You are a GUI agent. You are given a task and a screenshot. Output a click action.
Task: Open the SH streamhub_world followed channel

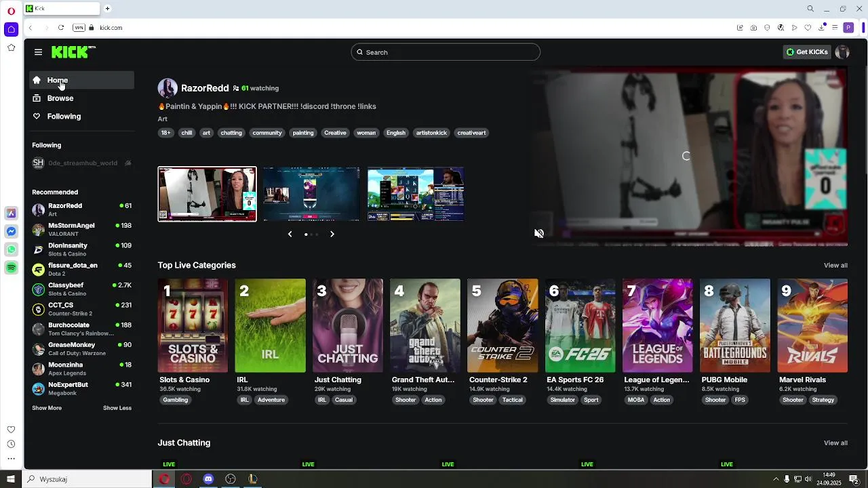82,163
